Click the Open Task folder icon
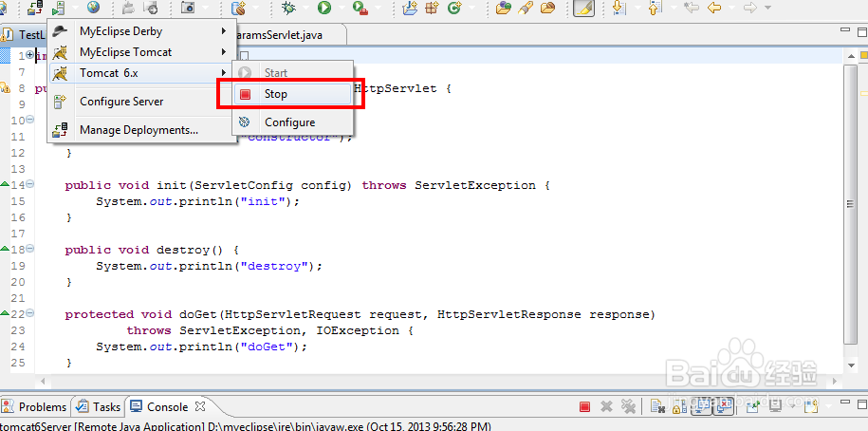The width and height of the screenshot is (868, 431). pos(547,8)
